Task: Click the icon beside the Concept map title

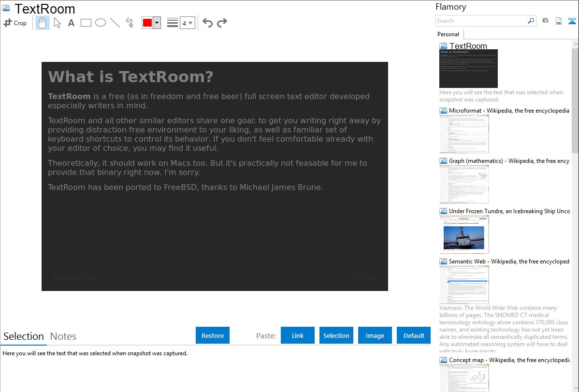Action: click(x=443, y=360)
